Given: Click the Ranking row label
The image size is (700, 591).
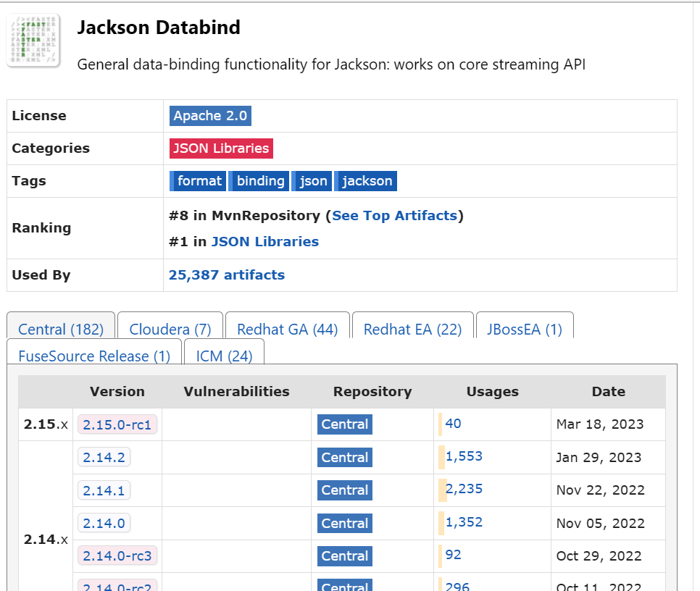Looking at the screenshot, I should pos(41,228).
